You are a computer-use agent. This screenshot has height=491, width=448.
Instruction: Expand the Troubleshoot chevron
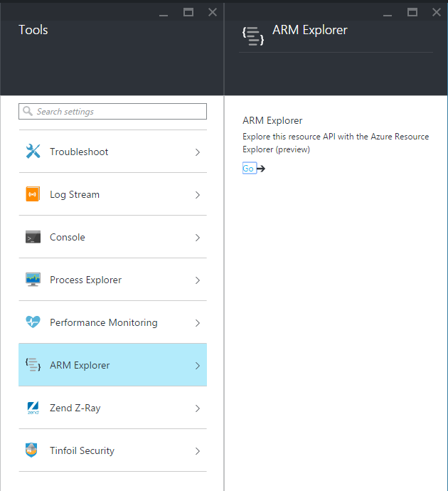pos(198,152)
